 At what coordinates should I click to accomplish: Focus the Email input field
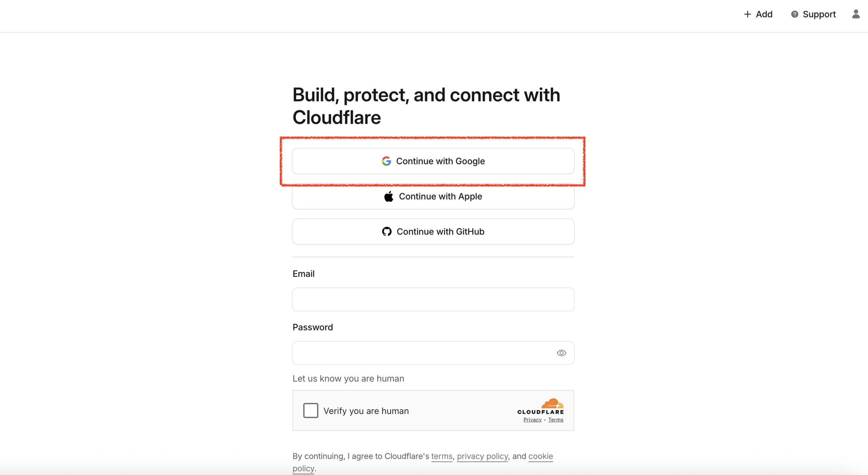tap(433, 300)
